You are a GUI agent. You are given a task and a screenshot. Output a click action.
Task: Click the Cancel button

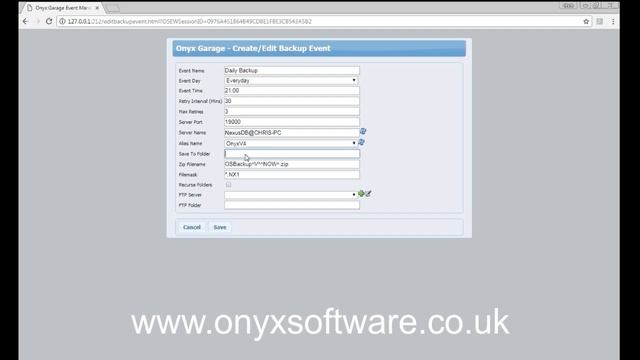(x=192, y=227)
